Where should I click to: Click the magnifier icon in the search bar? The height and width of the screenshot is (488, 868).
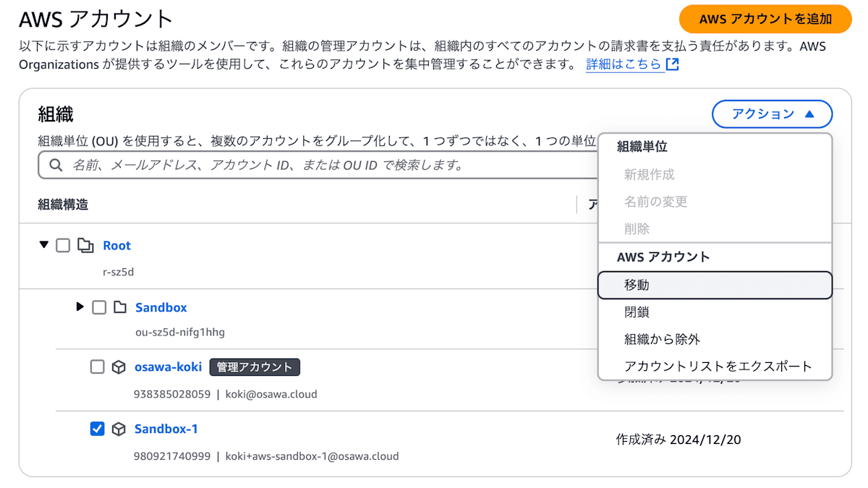pos(56,165)
